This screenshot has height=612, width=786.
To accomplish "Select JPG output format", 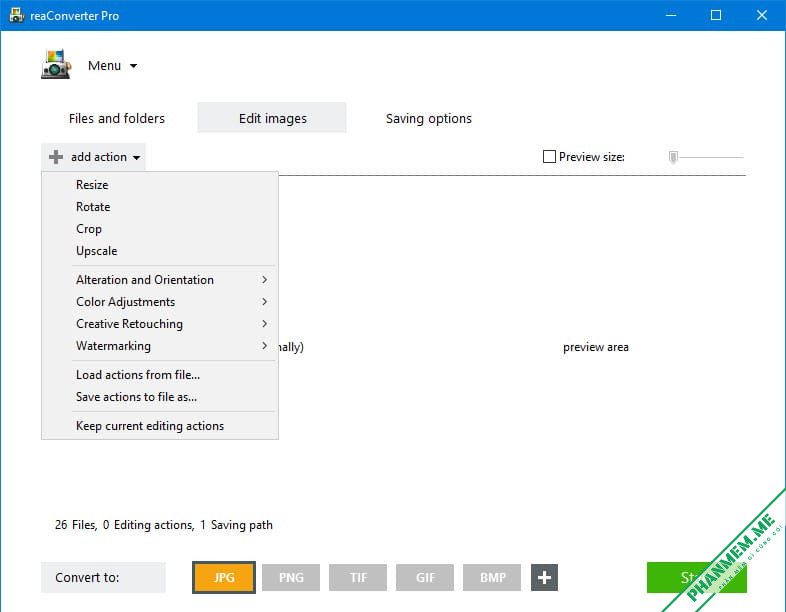I will point(224,577).
